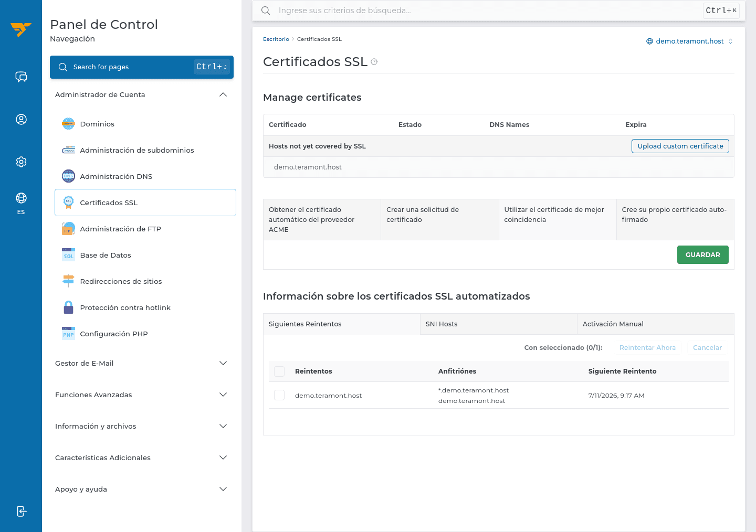Click the hotlink protection padlock icon
The width and height of the screenshot is (756, 532).
click(68, 307)
